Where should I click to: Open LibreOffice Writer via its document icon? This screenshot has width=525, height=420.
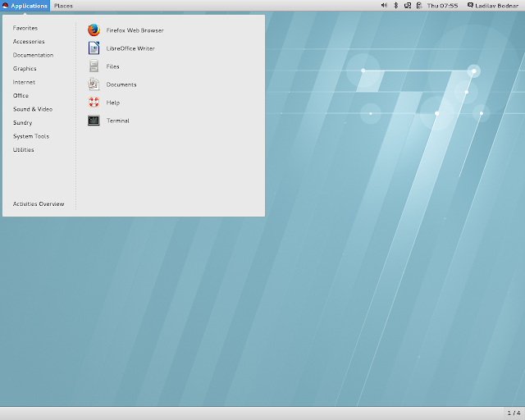point(94,48)
